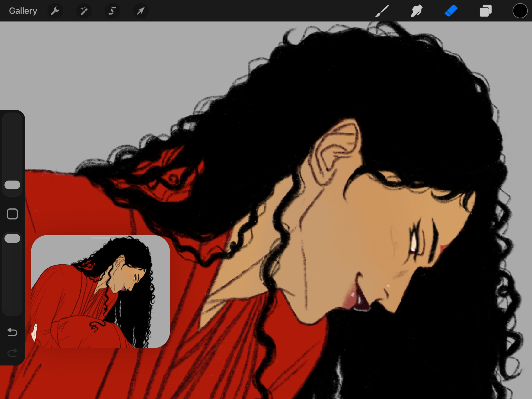Viewport: 532px width, 399px height.
Task: Open the Adjustments magic wand menu
Action: [x=84, y=11]
